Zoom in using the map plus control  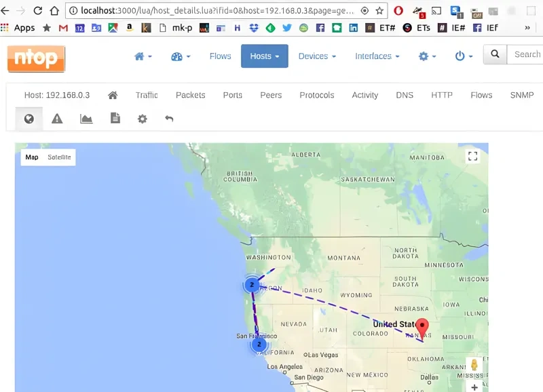point(474,389)
